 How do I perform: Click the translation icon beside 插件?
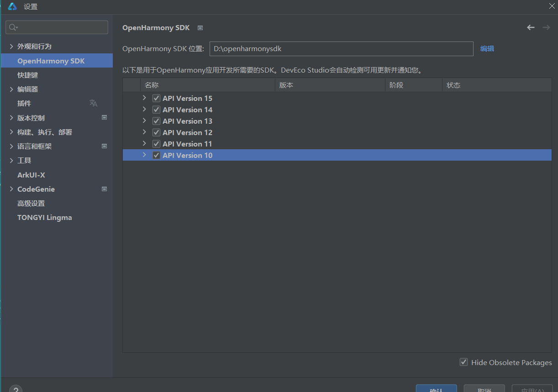93,103
